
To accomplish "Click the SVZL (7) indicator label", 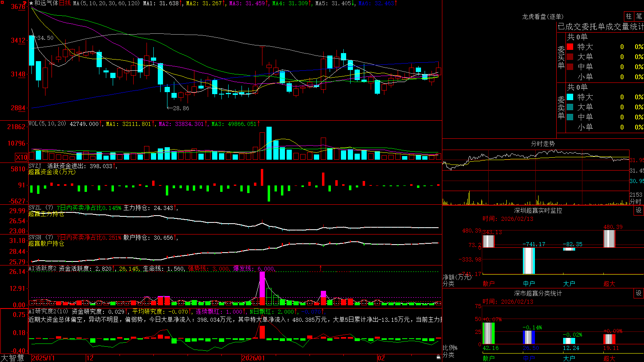I will pos(41,208).
